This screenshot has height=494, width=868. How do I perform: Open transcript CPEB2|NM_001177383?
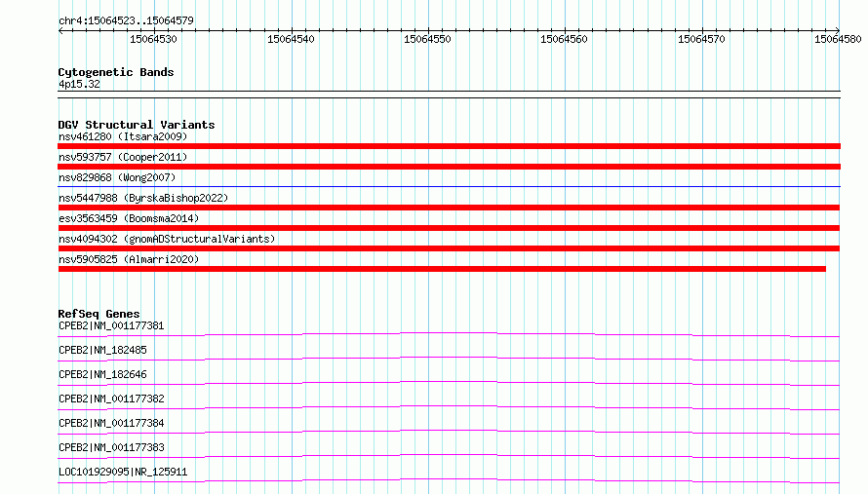point(111,447)
